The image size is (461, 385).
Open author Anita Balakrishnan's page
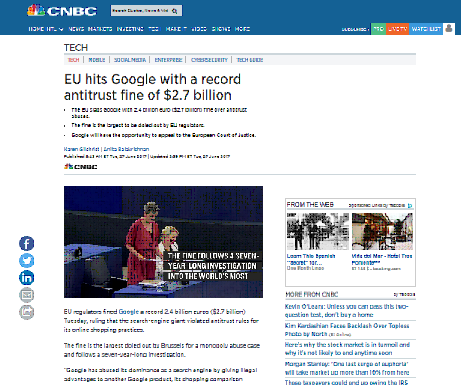[x=126, y=149]
